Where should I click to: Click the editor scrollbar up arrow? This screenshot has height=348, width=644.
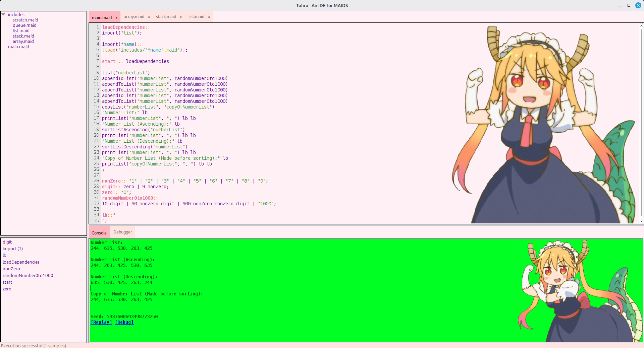point(641,26)
